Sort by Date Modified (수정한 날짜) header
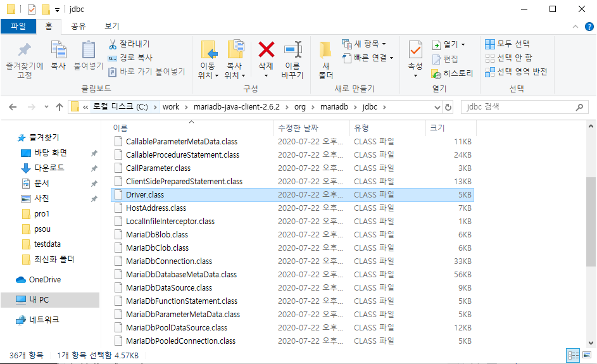This screenshot has width=597, height=364. [x=298, y=128]
